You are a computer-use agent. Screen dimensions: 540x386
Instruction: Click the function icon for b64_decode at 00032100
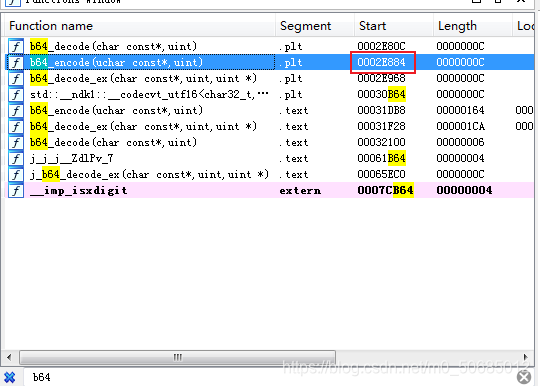pos(16,143)
